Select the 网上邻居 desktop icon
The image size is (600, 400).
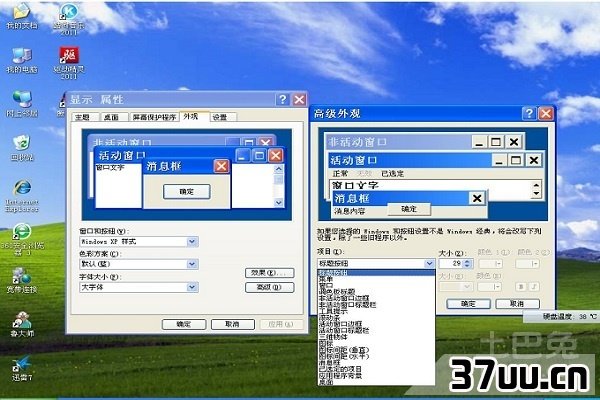coord(22,104)
